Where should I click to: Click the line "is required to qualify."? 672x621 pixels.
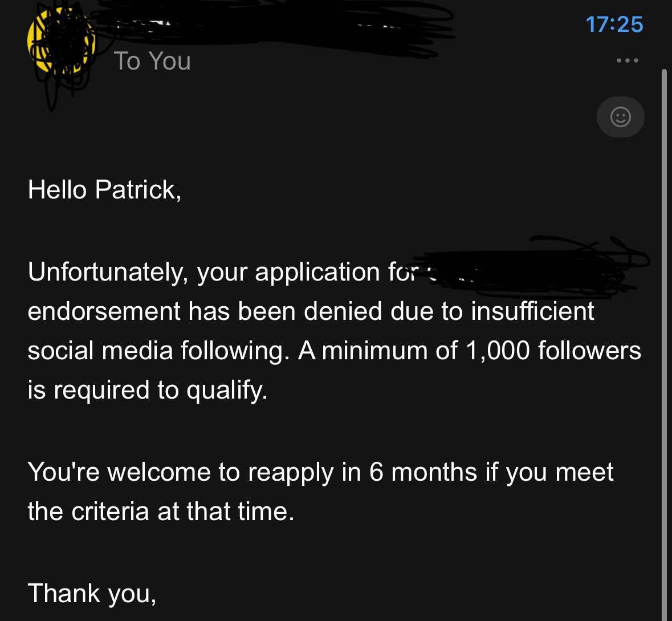coord(147,390)
